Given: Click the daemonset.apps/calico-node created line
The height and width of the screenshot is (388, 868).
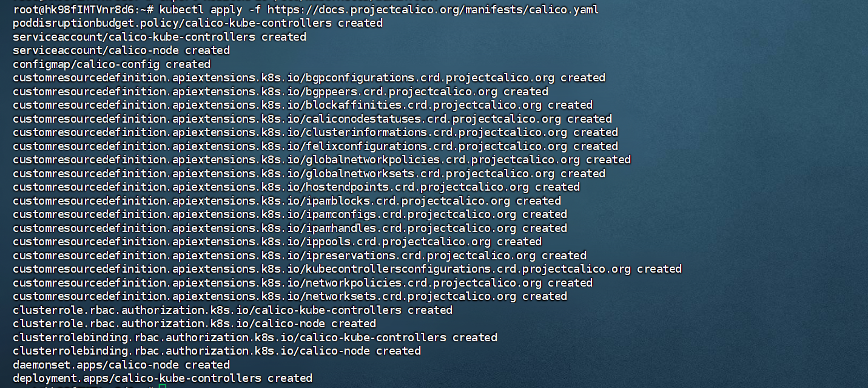Looking at the screenshot, I should coord(121,365).
